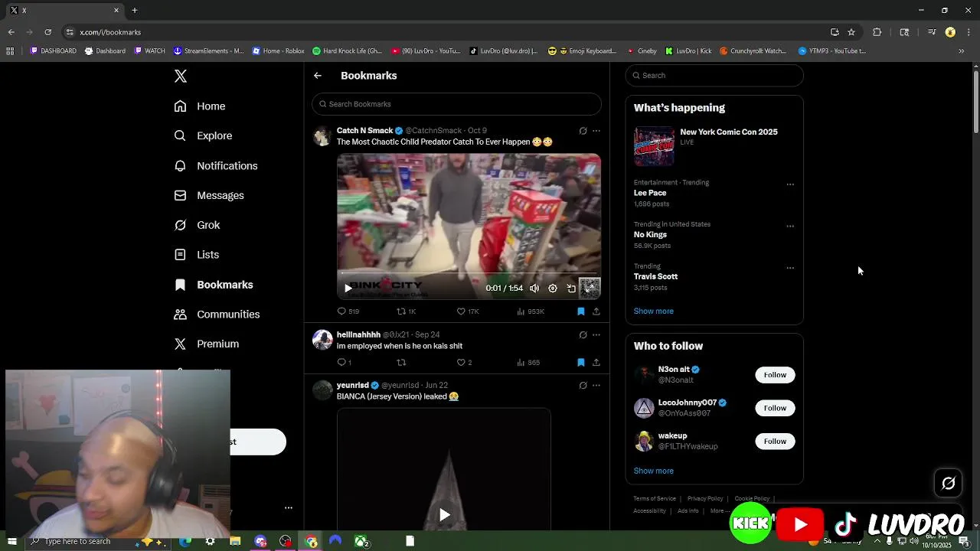The height and width of the screenshot is (551, 980).
Task: Focus the Search Bookmarks field
Action: 456,104
